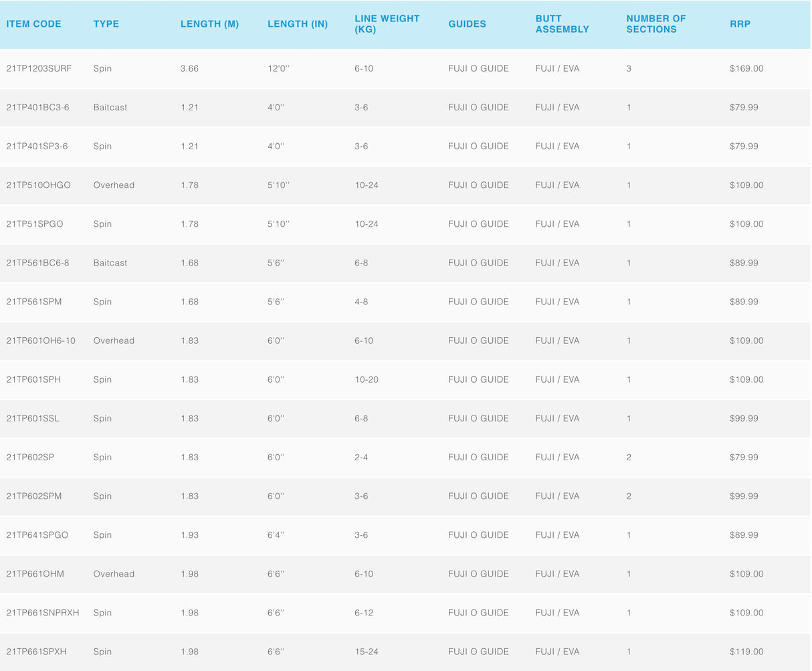The height and width of the screenshot is (671, 812).
Task: Select the LENGTH (M) column header
Action: point(209,24)
